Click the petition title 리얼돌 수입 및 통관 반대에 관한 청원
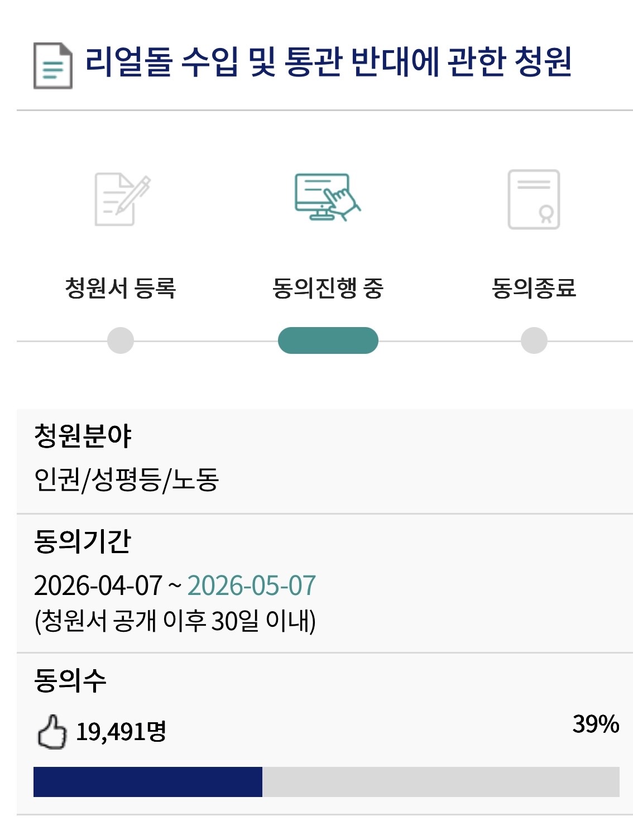Viewport: 633px width, 840px height. pos(328,61)
